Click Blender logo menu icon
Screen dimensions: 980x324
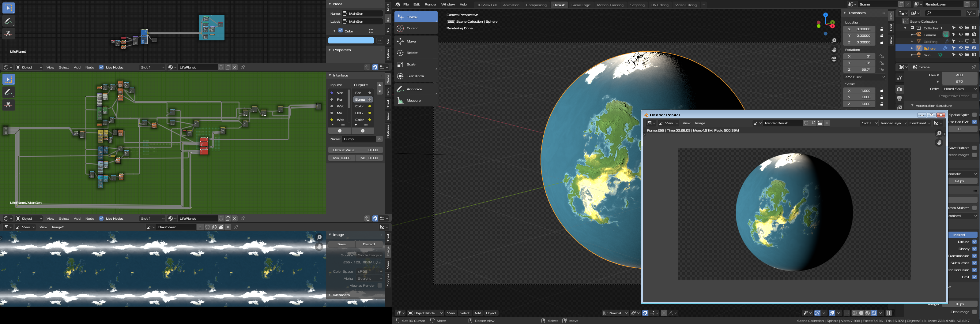point(398,5)
